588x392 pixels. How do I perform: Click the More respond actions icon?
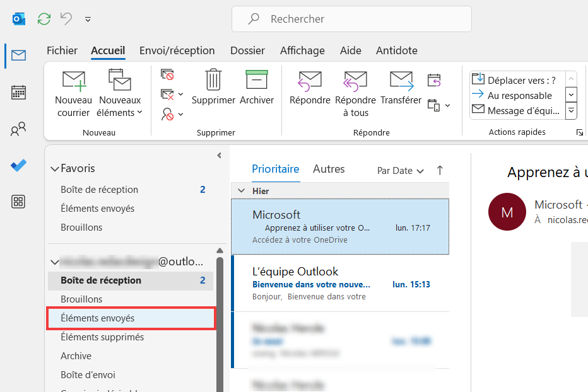[x=433, y=105]
